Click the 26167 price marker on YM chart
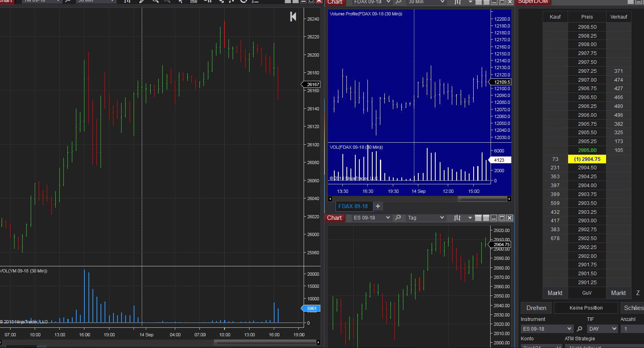644x348 pixels. coord(312,84)
